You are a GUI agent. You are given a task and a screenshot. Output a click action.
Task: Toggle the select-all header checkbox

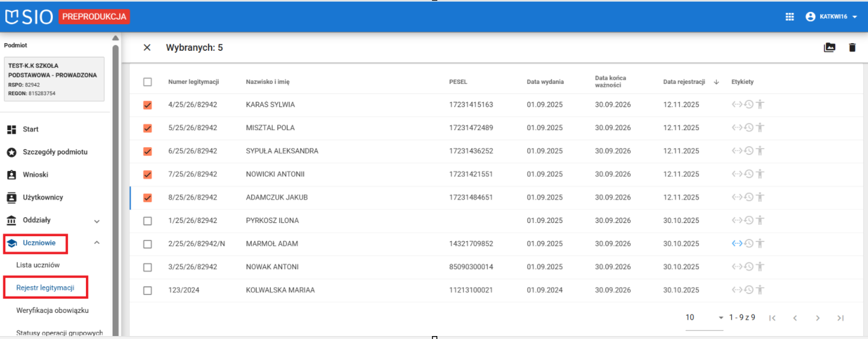coord(148,82)
